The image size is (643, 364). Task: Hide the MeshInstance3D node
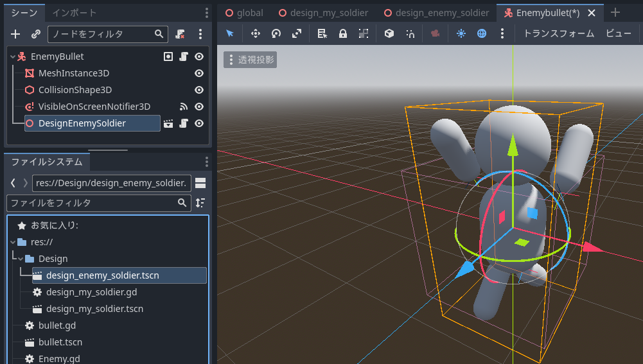click(199, 73)
